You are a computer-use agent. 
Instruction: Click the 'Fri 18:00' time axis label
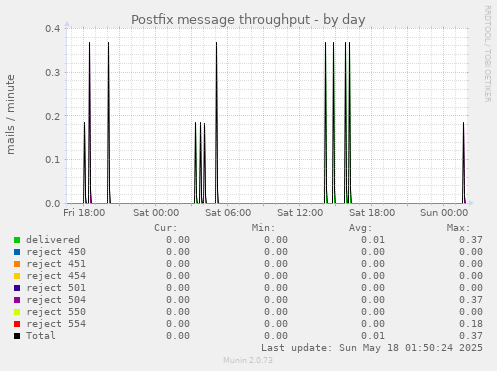(84, 213)
